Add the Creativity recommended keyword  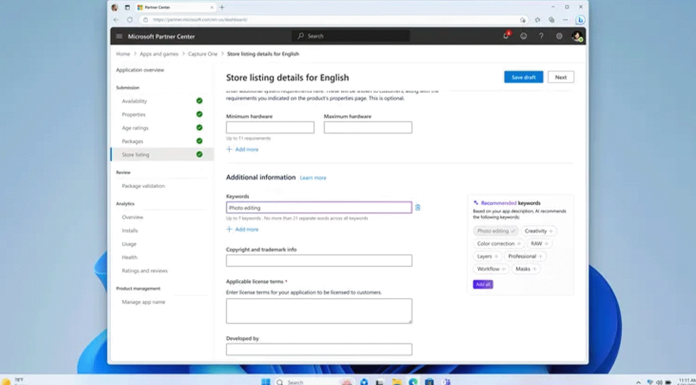click(x=538, y=231)
